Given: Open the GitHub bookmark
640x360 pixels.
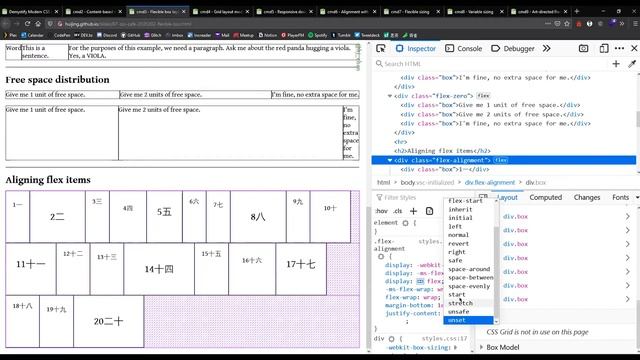Looking at the screenshot, I should tap(131, 35).
